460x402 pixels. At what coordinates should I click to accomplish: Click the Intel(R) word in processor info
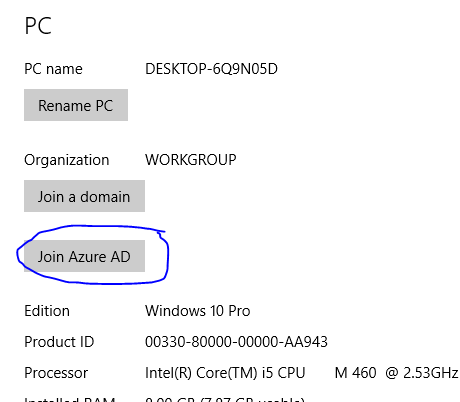point(168,373)
